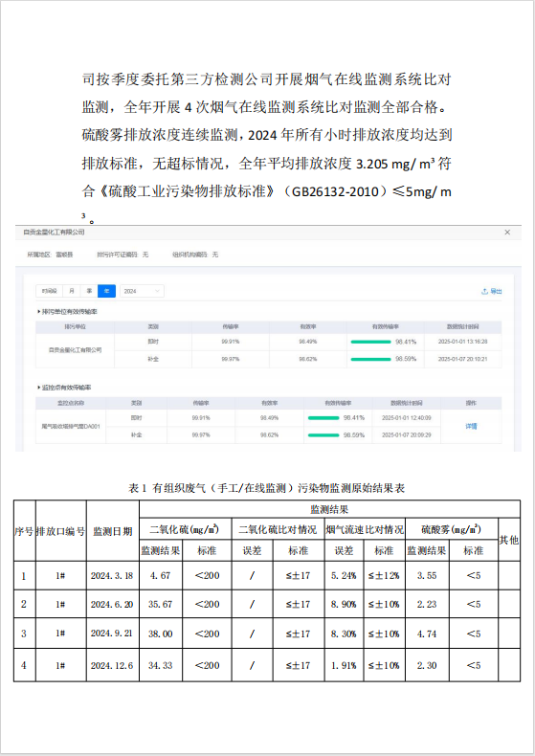Click the table title 表1 有组织废气 heading
This screenshot has width=535, height=756.
click(266, 488)
